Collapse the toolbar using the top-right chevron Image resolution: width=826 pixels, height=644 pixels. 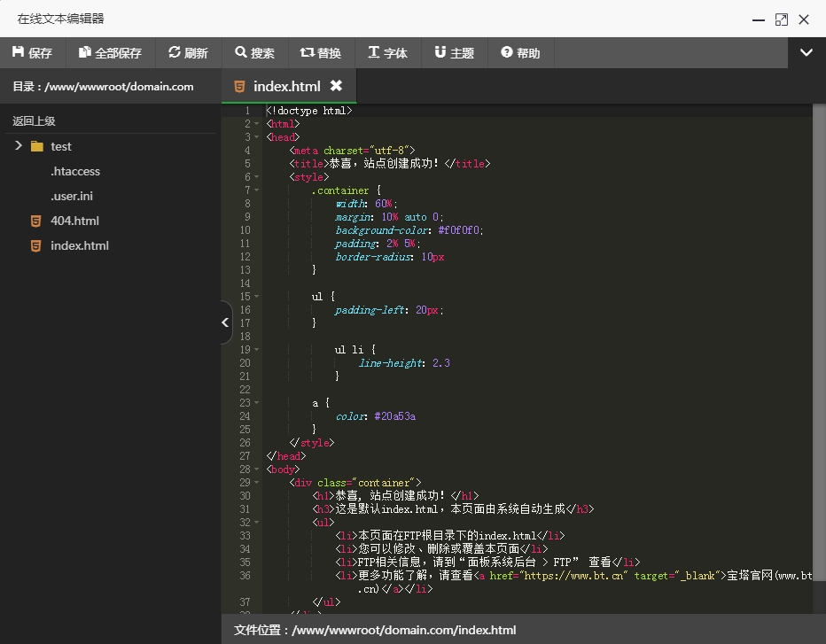click(x=806, y=52)
